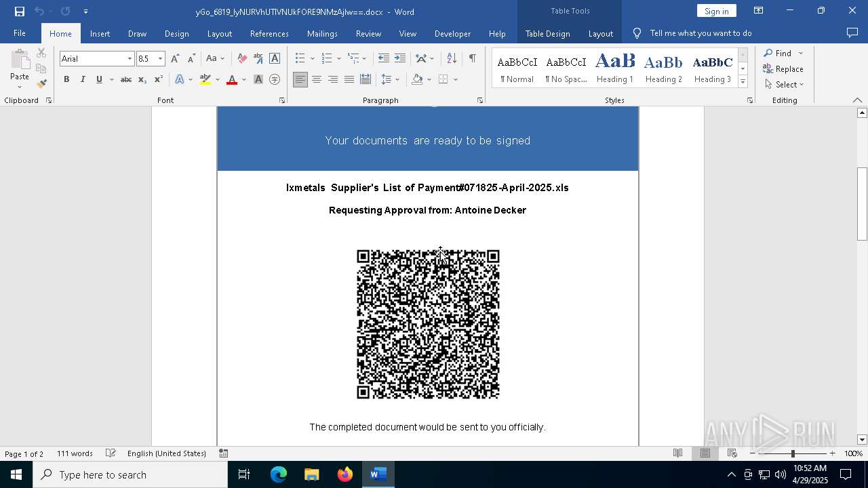The height and width of the screenshot is (488, 868).
Task: Open File Explorer from taskbar
Action: tap(312, 474)
